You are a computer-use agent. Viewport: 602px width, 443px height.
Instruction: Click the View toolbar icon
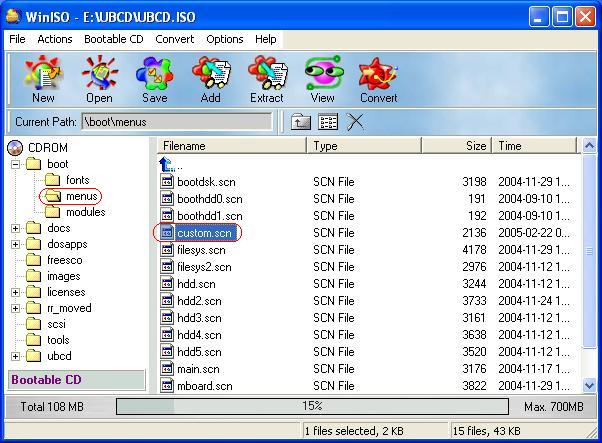pyautogui.click(x=322, y=79)
